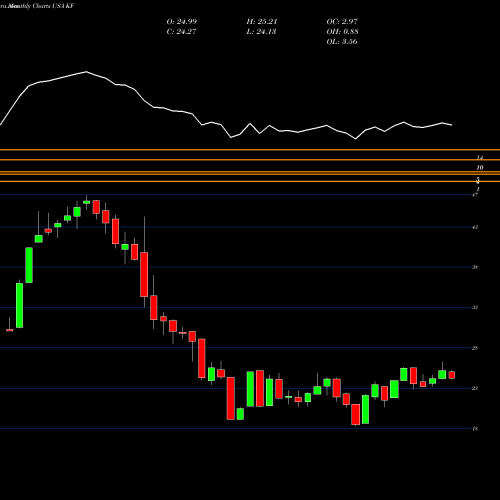Click the price axis label 36
Viewport: 500px width, 500px height.
click(475, 267)
